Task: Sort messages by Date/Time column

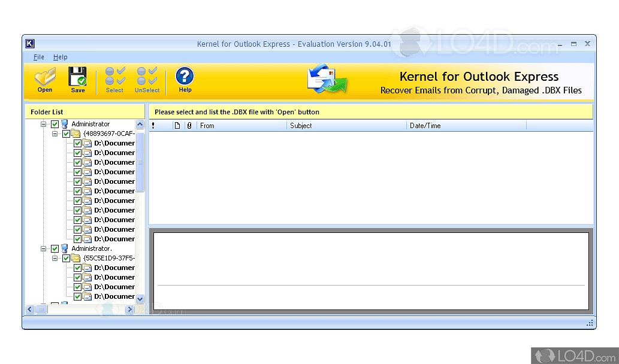Action: coord(426,126)
